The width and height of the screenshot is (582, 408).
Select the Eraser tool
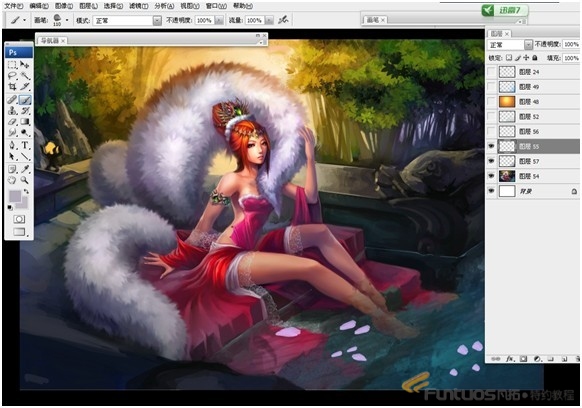(13, 121)
